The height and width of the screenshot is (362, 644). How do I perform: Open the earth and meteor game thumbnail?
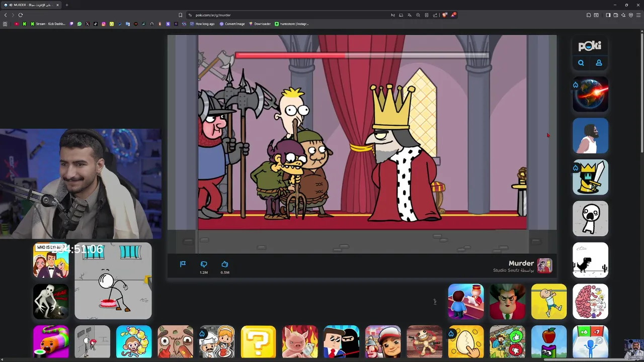pos(590,95)
